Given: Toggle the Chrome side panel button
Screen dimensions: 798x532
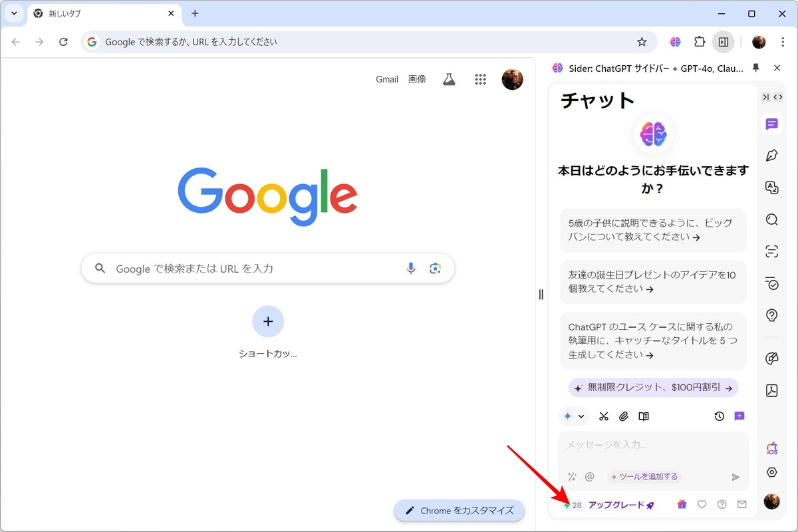Looking at the screenshot, I should click(x=724, y=42).
